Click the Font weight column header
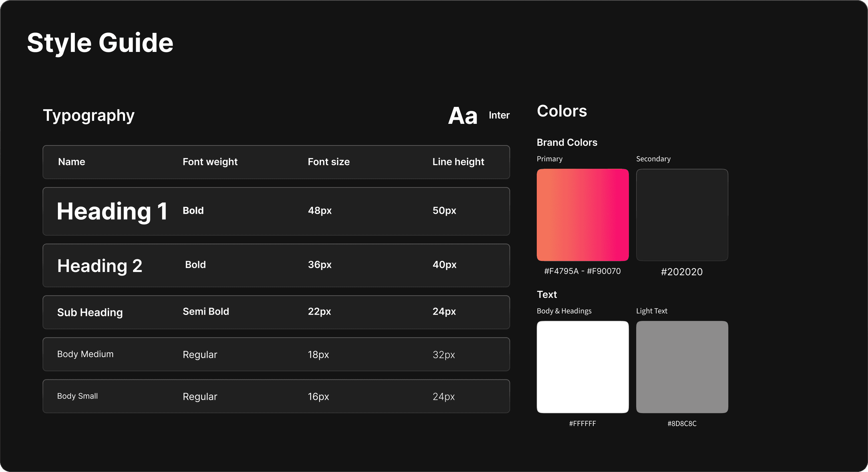 click(210, 162)
